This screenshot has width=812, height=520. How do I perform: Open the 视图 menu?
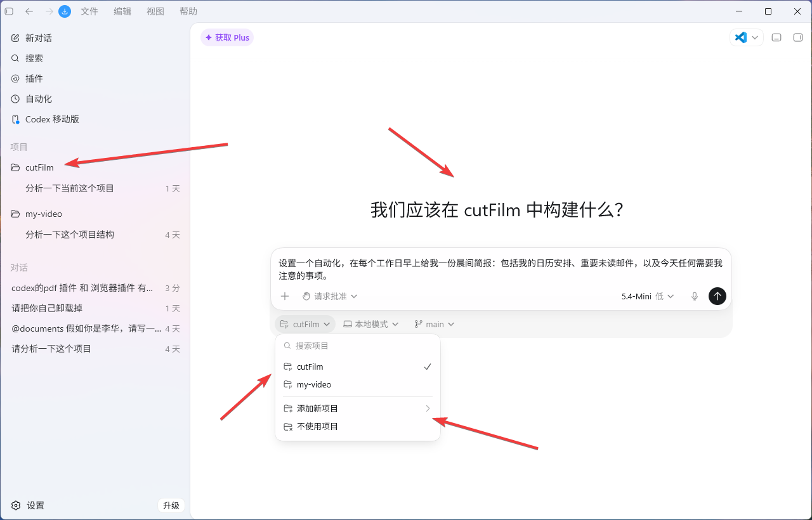(x=155, y=11)
